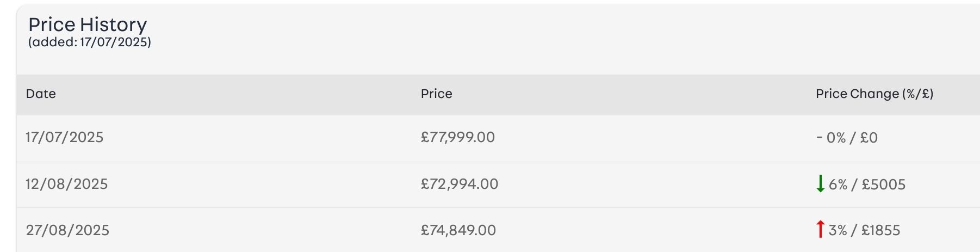Click the added 17/07/2025 subtitle text
This screenshot has width=980, height=252.
click(90, 42)
